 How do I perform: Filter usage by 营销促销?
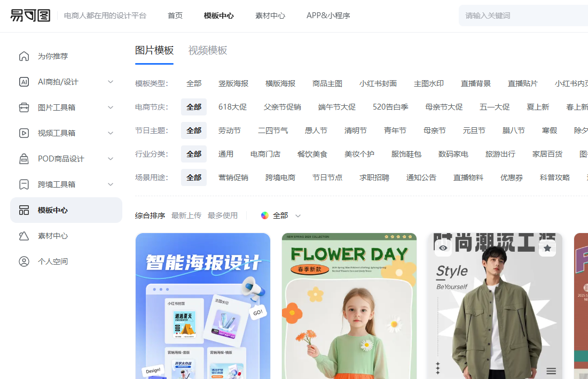[233, 177]
